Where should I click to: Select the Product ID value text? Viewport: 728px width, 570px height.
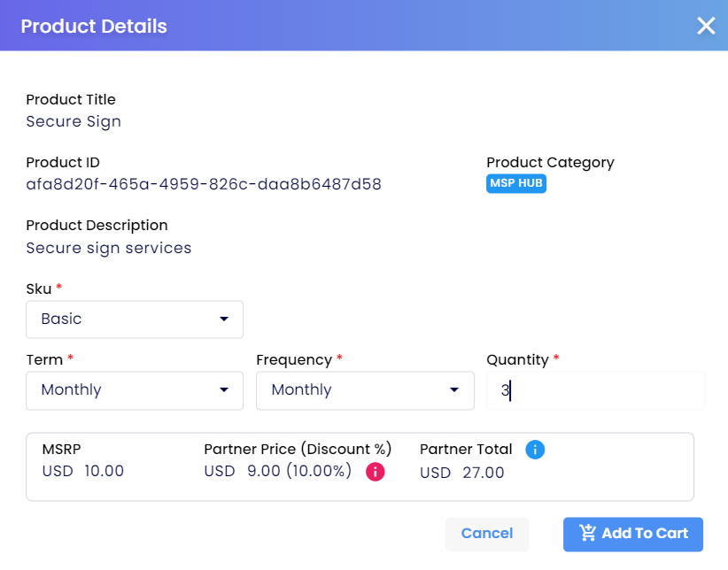(204, 184)
